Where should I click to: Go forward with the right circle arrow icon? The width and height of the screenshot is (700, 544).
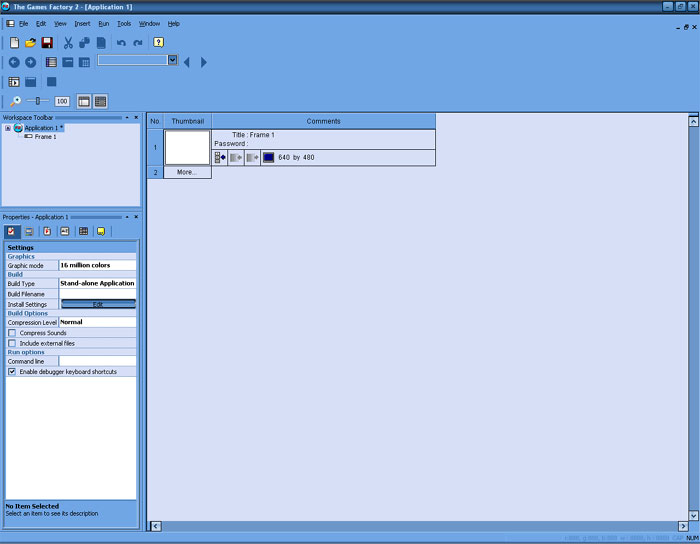[x=30, y=62]
